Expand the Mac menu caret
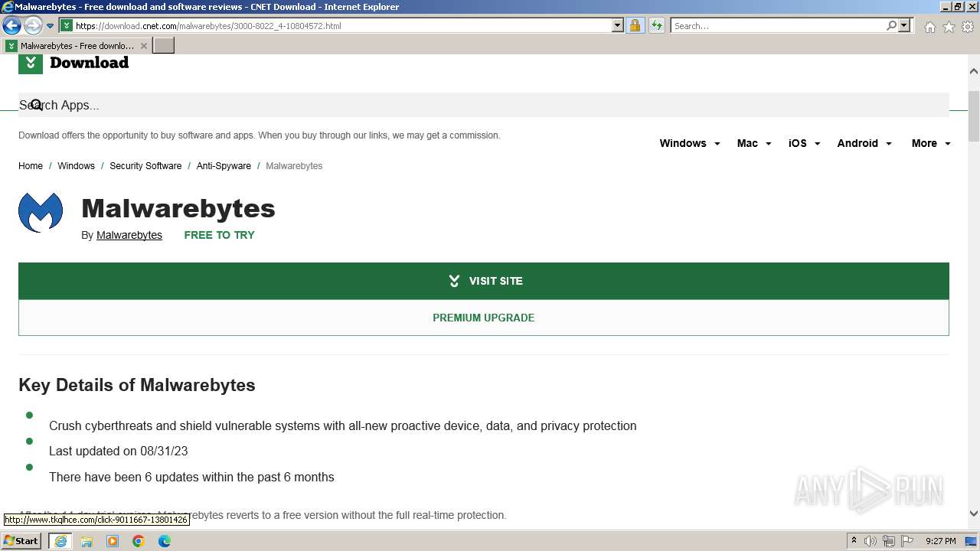Screen dimensions: 980x551 tap(768, 144)
